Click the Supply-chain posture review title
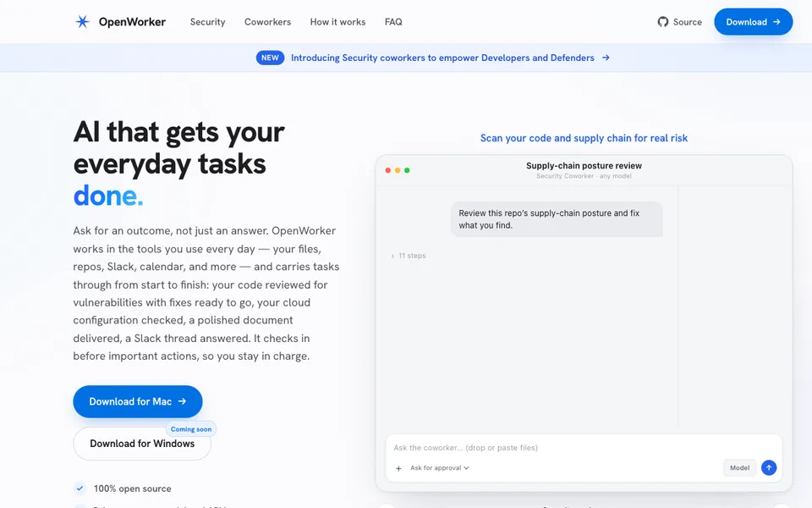Image resolution: width=812 pixels, height=508 pixels. [584, 165]
